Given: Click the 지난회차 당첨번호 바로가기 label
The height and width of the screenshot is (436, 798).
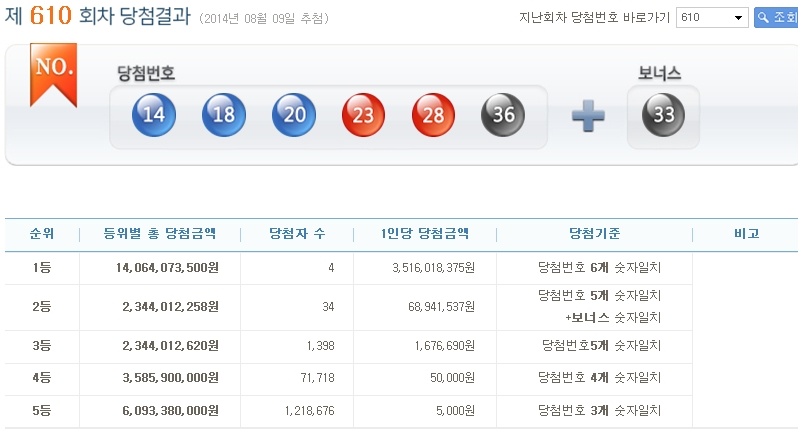Looking at the screenshot, I should (x=594, y=17).
